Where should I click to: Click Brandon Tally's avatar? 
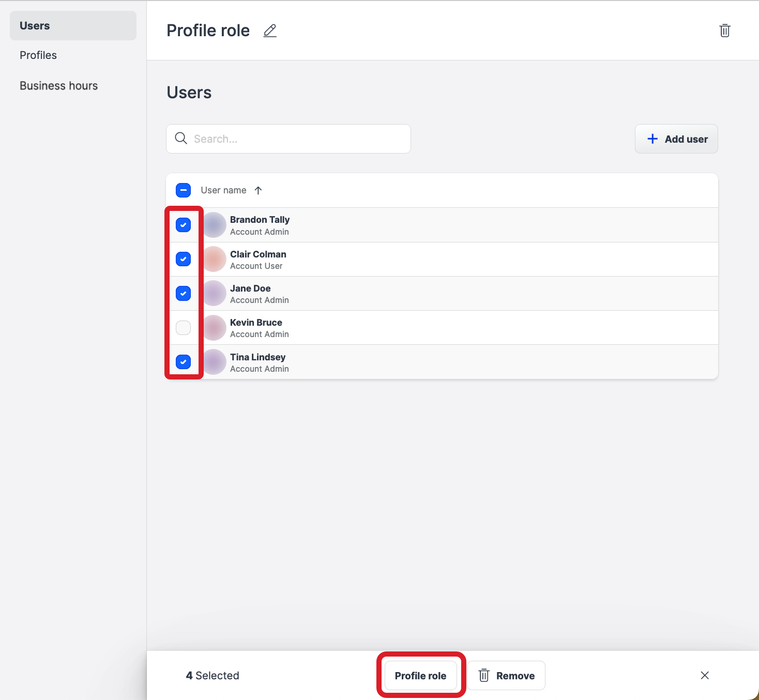(x=214, y=225)
